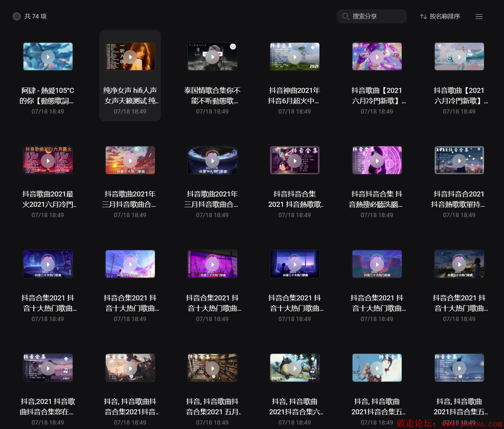The height and width of the screenshot is (429, 504).
Task: Play the 阿肆 - 熱愛105°C video
Action: [x=48, y=57]
